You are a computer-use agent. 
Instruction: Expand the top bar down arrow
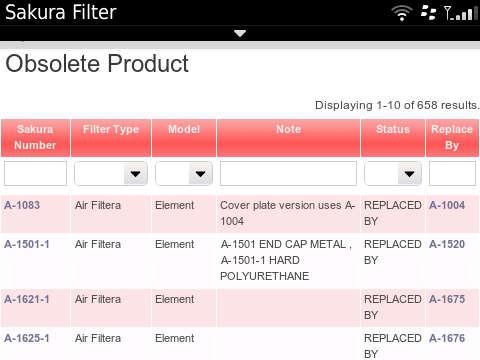(240, 33)
